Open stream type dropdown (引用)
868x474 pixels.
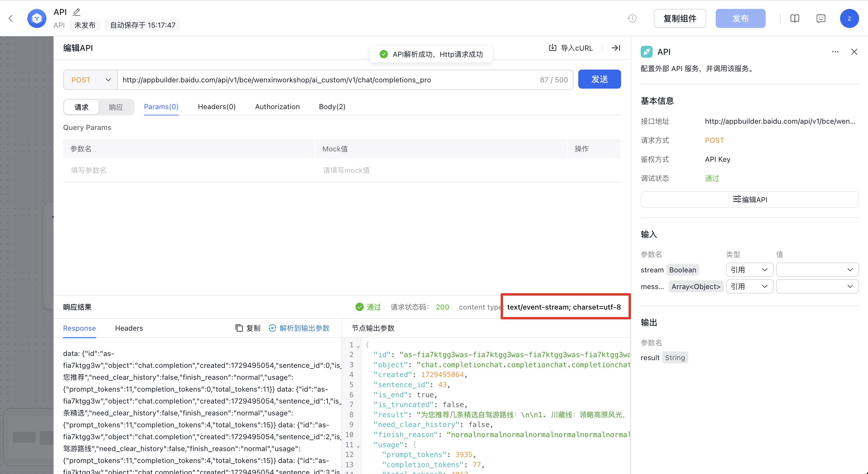pos(749,269)
